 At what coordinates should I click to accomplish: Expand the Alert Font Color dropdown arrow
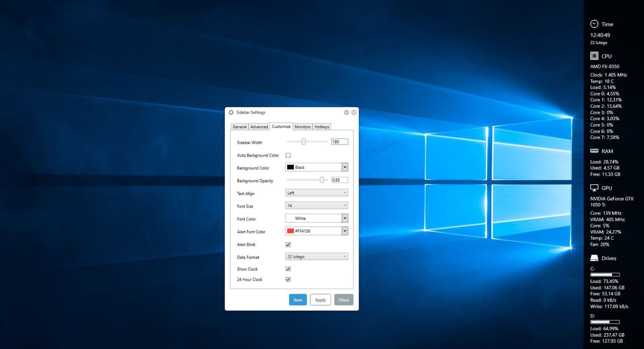(x=345, y=231)
